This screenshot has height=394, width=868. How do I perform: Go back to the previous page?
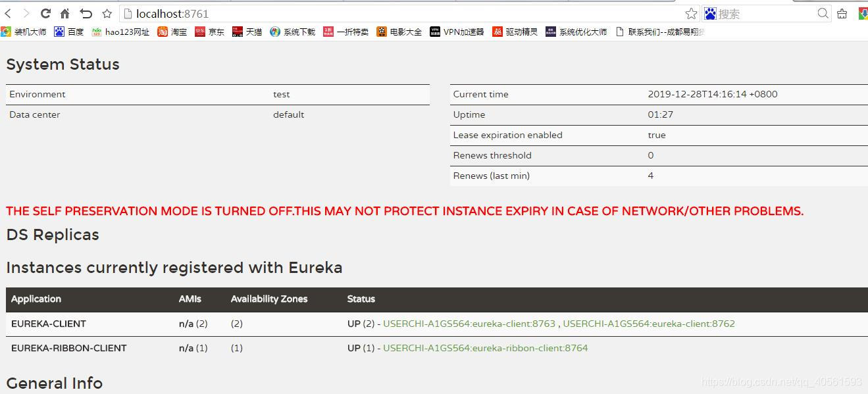click(8, 13)
